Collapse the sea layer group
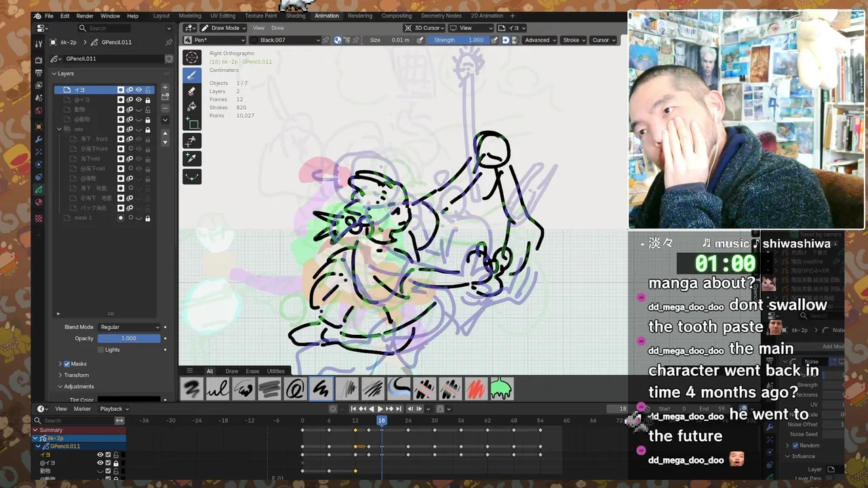The width and height of the screenshot is (868, 488). tap(59, 129)
